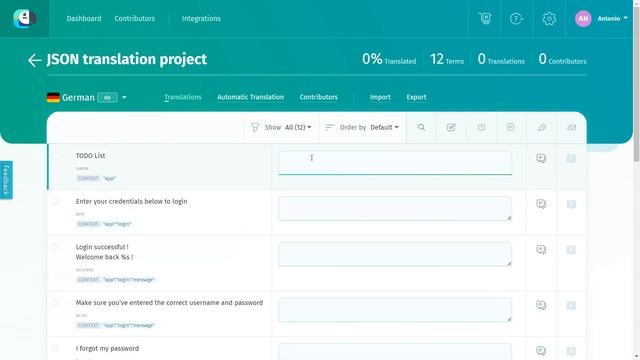Click the multi-edit icon next to the search
The width and height of the screenshot is (640, 360).
tap(451, 127)
